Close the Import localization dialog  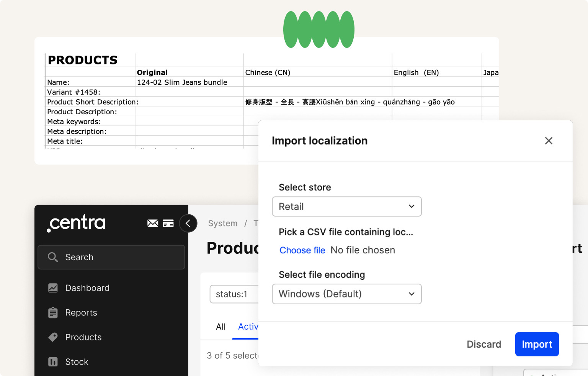click(549, 141)
